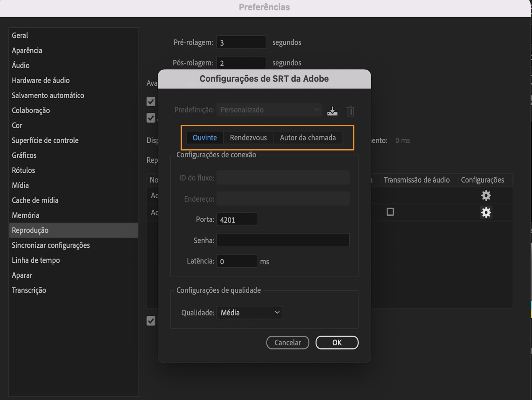Open the Qualidade dropdown showing Média

249,312
